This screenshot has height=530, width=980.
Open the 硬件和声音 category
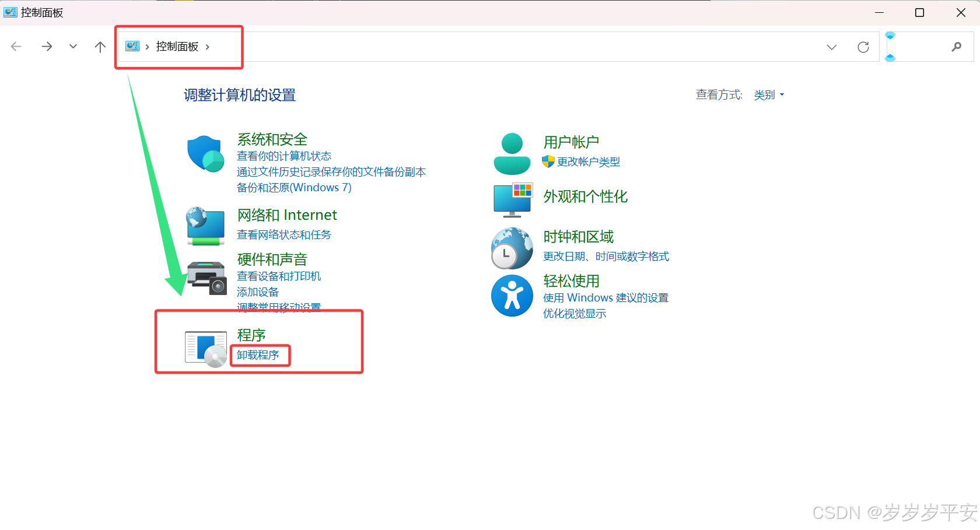[x=272, y=259]
